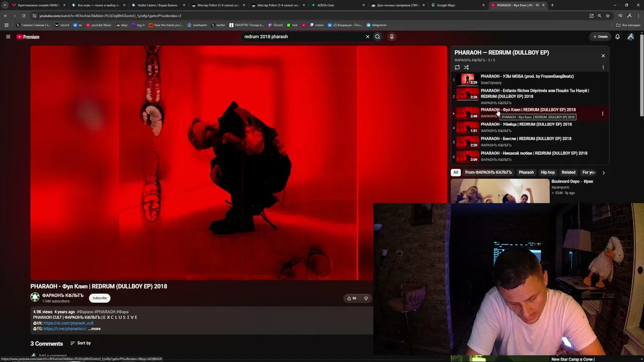
Task: Open the t.me/pharaohcult Telegram link
Action: pyautogui.click(x=65, y=329)
